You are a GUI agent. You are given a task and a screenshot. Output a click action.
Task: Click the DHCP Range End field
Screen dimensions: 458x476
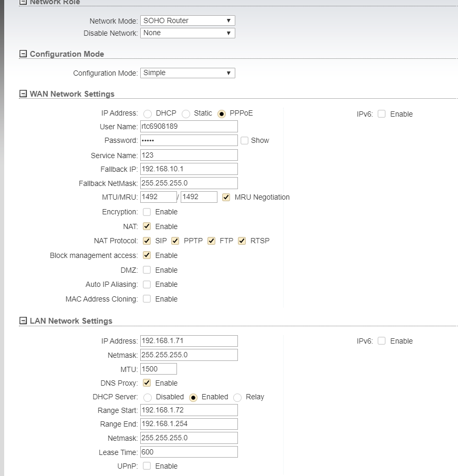point(189,424)
